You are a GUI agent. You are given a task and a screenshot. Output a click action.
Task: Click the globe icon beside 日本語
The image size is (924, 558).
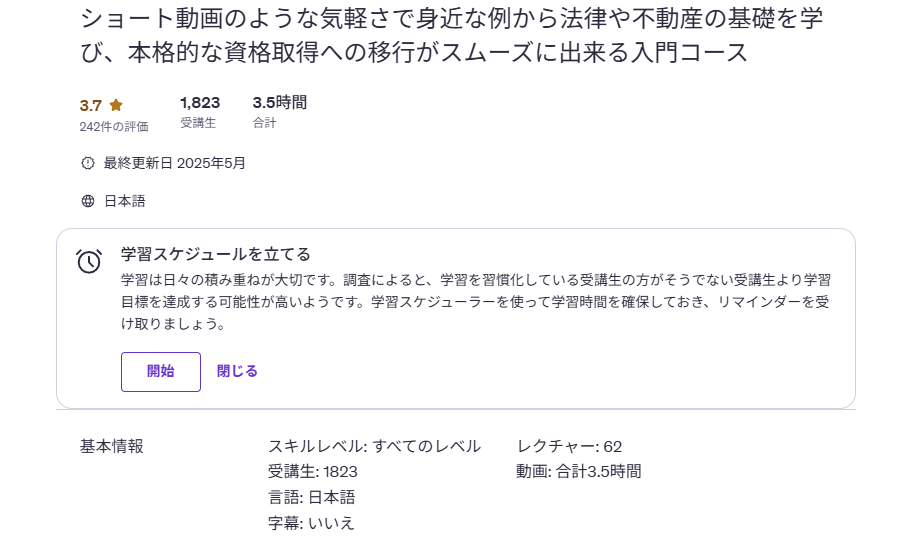(x=88, y=201)
